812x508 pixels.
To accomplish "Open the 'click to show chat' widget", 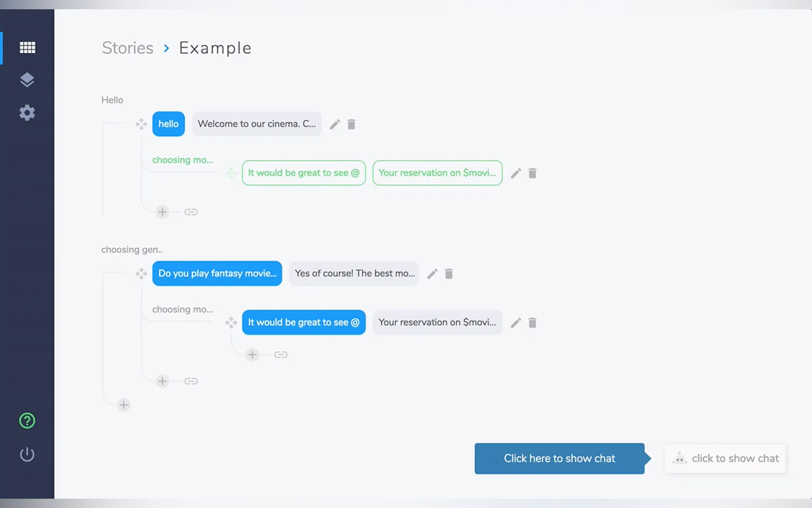I will (725, 458).
